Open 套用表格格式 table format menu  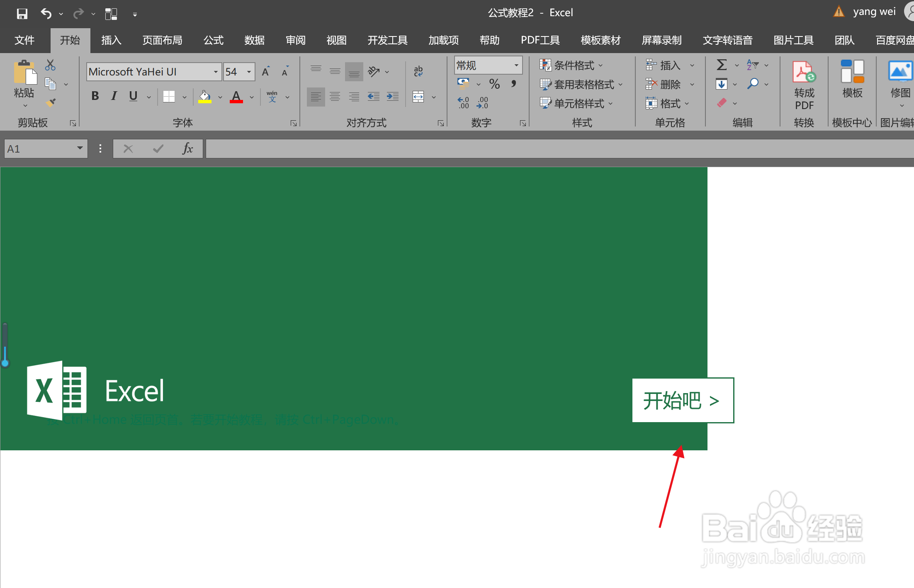581,84
